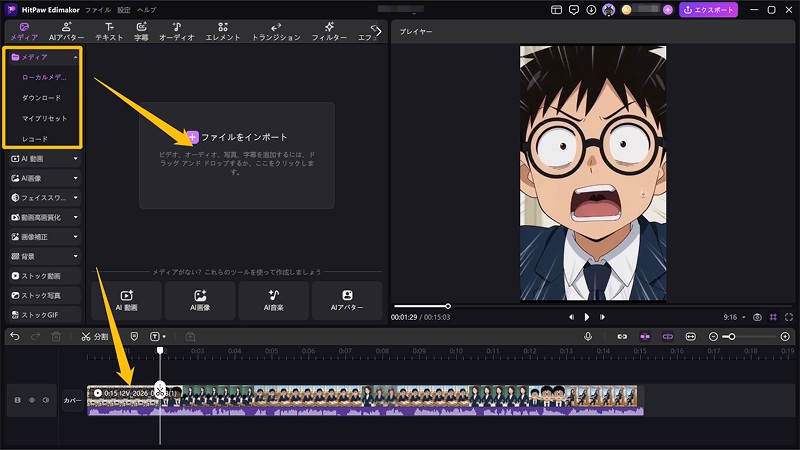The height and width of the screenshot is (450, 800).
Task: Add a marker with the shield-shaped marker icon
Action: coord(134,337)
